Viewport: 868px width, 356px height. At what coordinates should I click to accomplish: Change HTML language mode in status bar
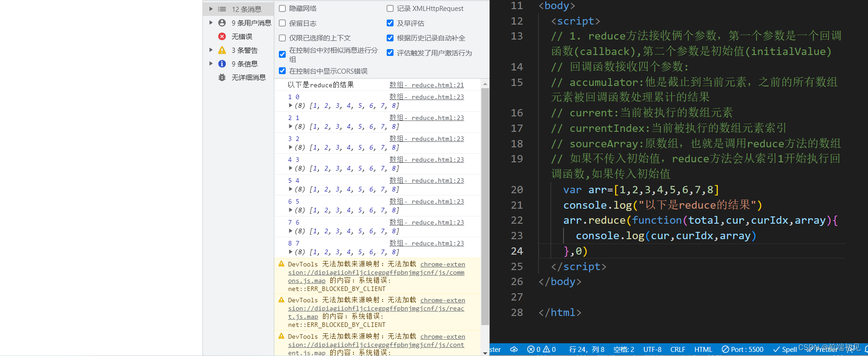coord(703,349)
